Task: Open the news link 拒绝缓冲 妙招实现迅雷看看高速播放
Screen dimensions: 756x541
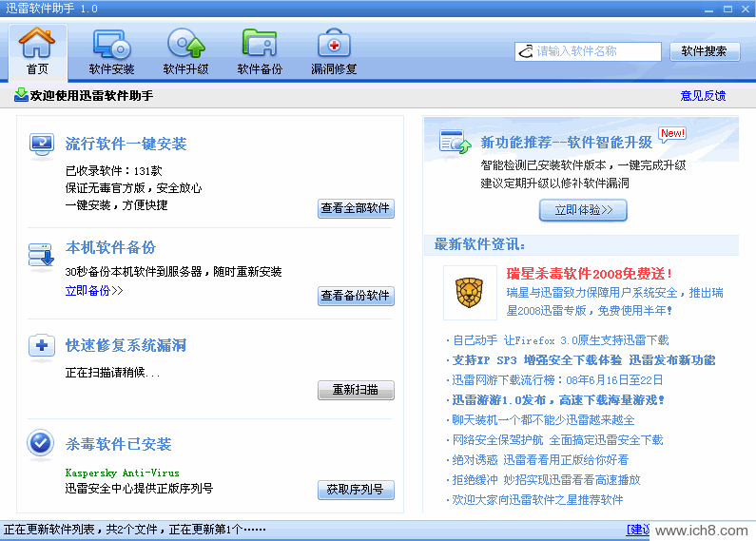Action: [546, 480]
